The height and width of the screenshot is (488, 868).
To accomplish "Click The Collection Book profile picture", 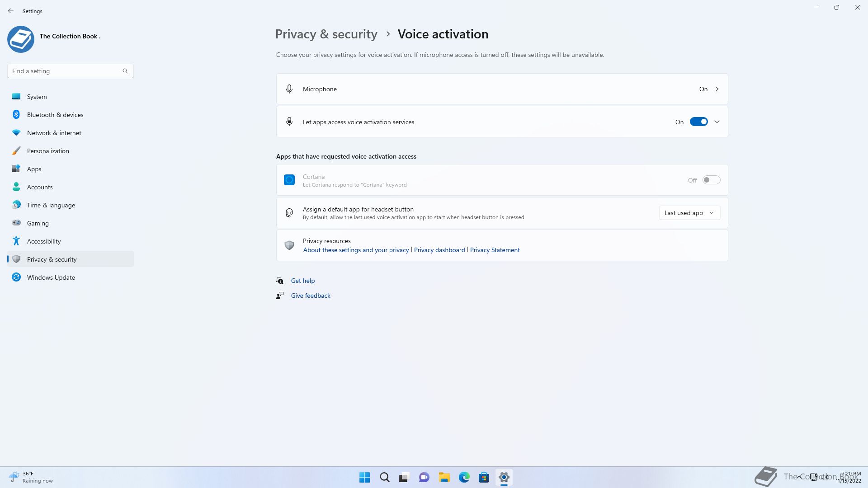I will pyautogui.click(x=21, y=39).
